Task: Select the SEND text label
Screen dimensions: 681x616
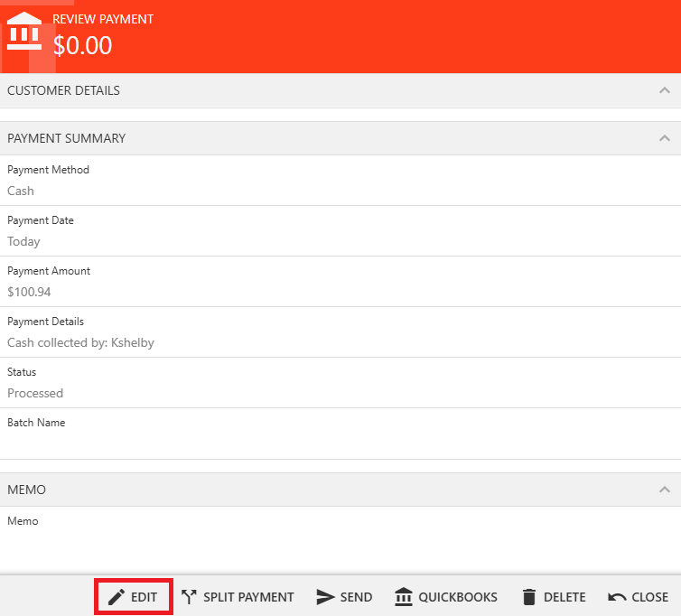Action: point(356,597)
